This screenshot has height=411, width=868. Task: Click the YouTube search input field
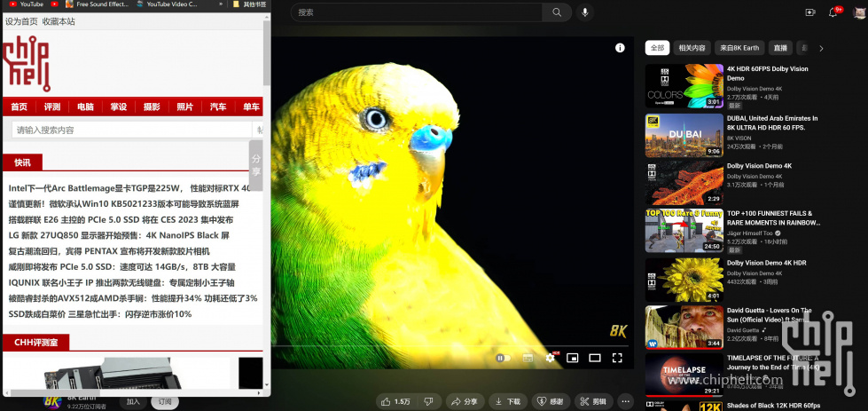[417, 12]
